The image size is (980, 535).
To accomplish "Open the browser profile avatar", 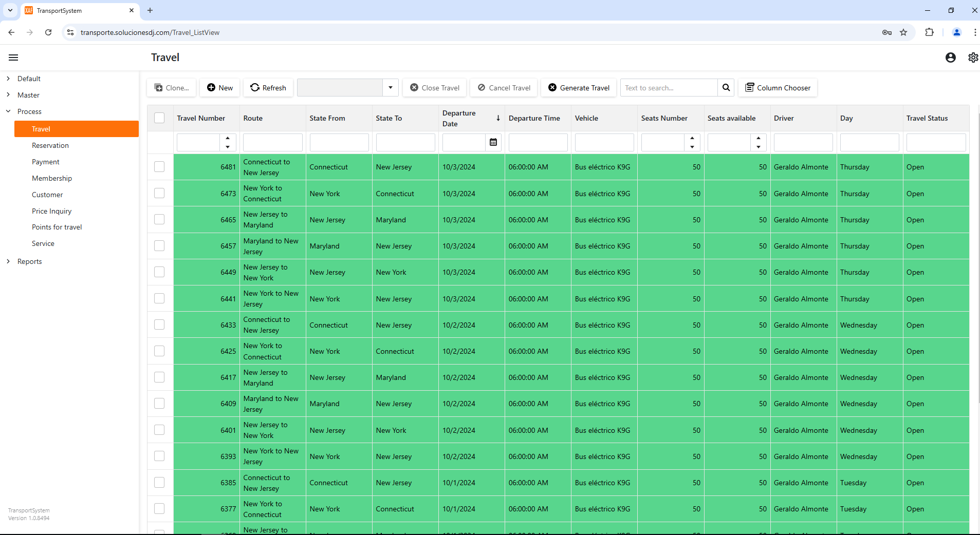I will point(957,32).
